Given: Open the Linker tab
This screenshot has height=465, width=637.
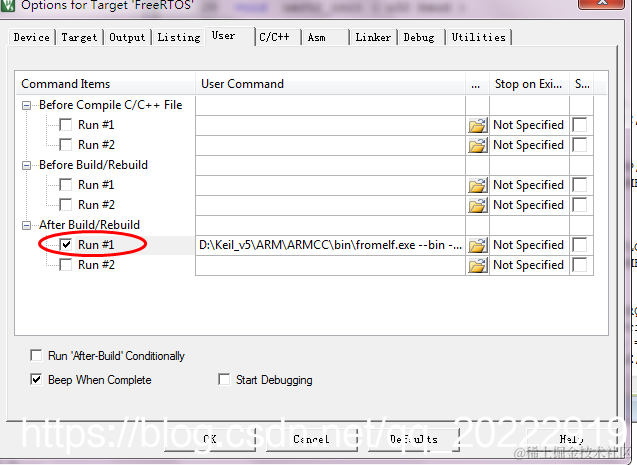Looking at the screenshot, I should (373, 37).
